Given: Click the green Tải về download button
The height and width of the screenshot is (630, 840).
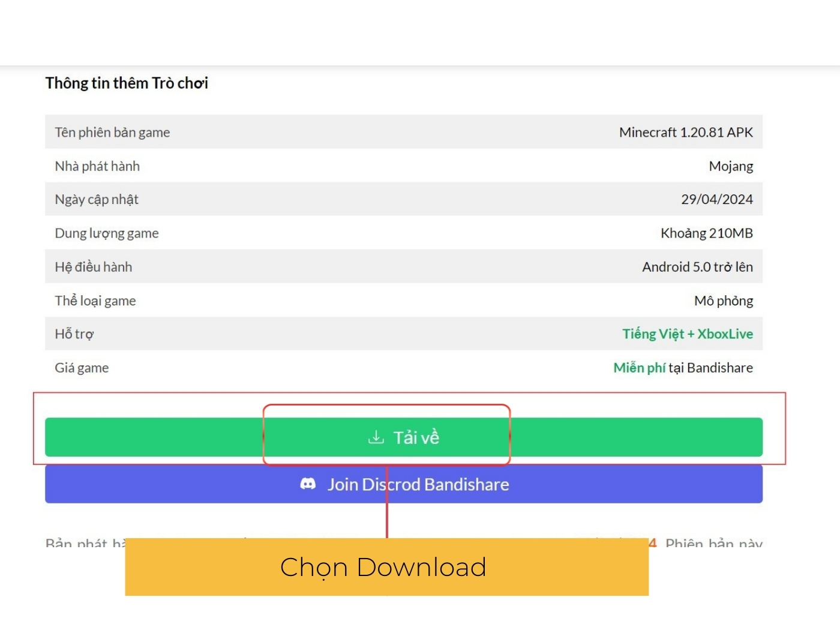Looking at the screenshot, I should (x=404, y=437).
